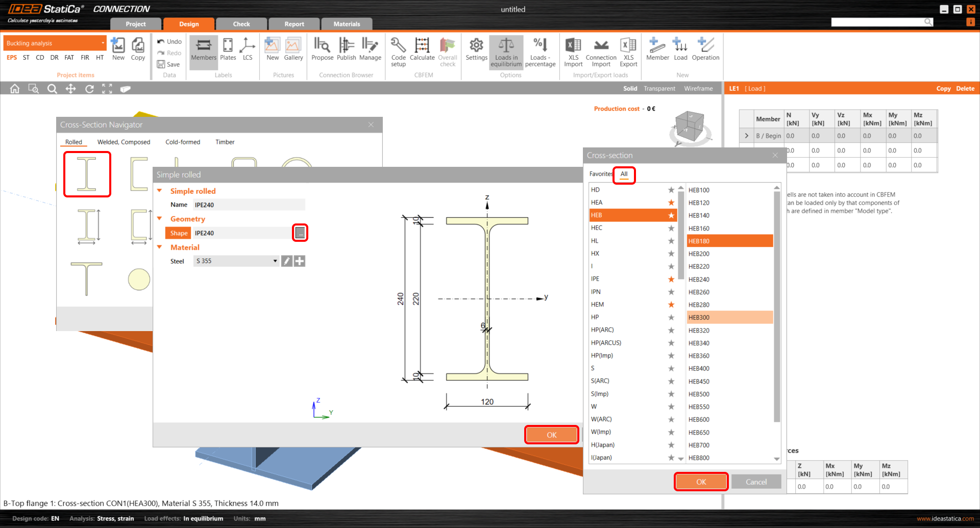
Task: Open the pictures Gallery
Action: [x=293, y=50]
